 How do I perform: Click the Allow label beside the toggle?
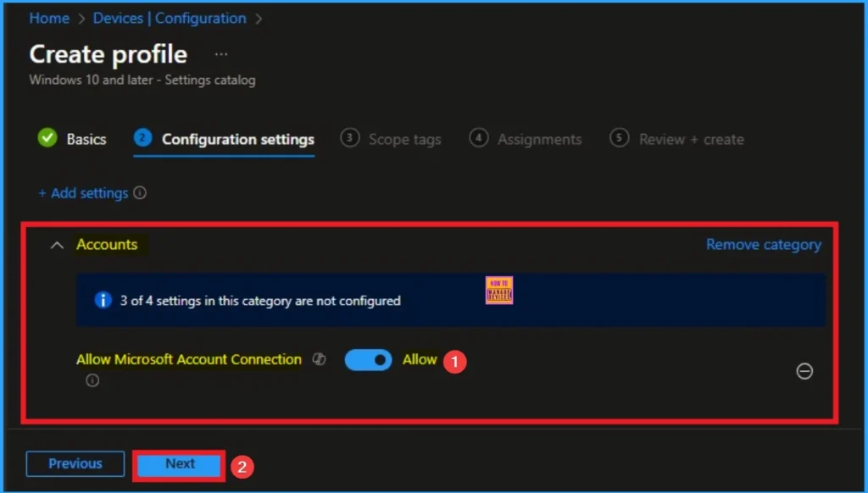pos(420,359)
